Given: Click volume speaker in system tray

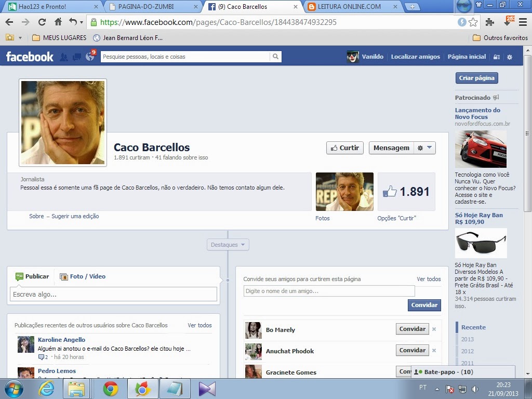Looking at the screenshot, I should 475,389.
